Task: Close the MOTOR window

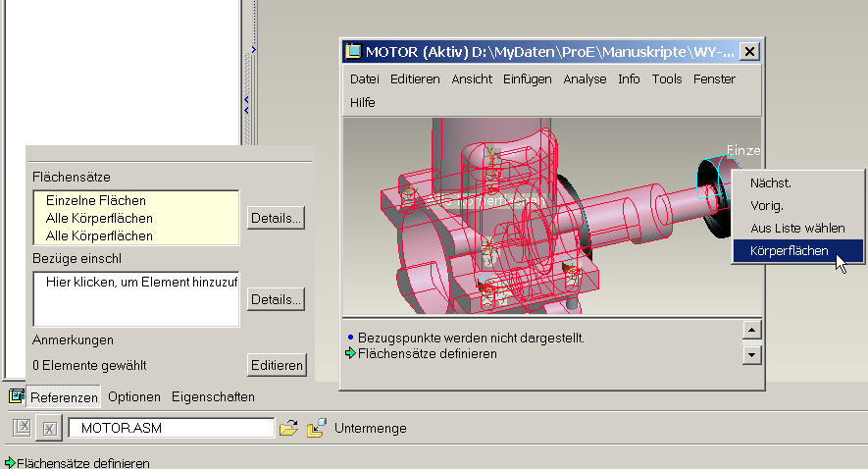Action: [749, 51]
